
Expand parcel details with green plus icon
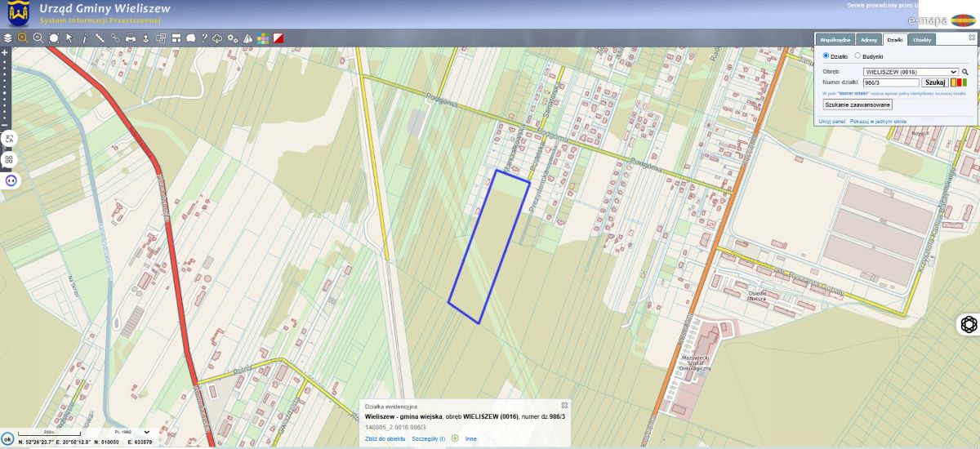pos(455,438)
